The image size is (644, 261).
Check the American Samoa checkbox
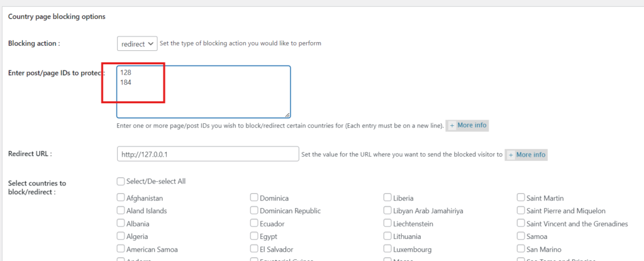(x=121, y=249)
